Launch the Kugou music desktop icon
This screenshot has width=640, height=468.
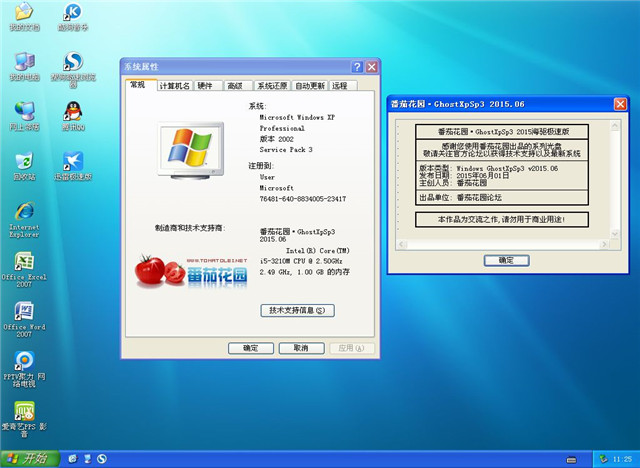pos(72,13)
